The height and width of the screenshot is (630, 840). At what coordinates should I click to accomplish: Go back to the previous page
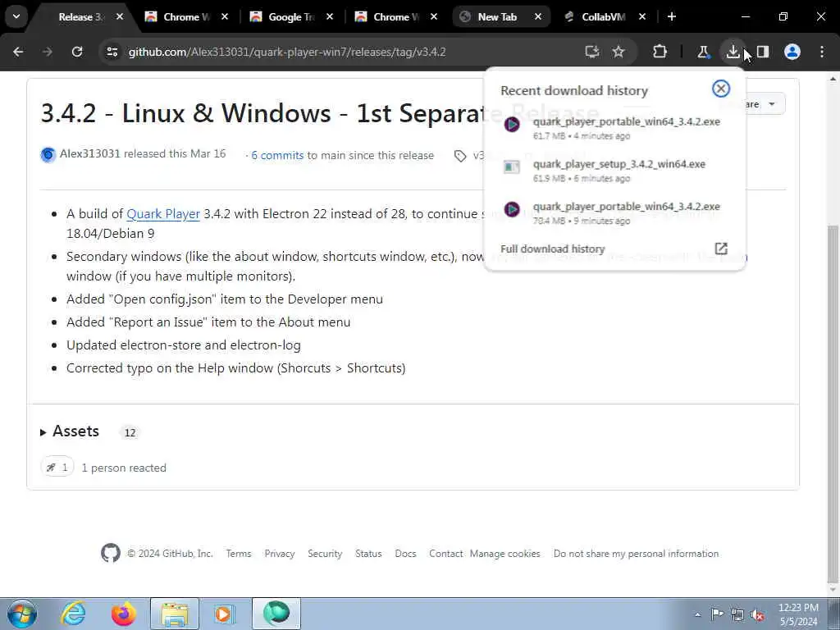(18, 52)
